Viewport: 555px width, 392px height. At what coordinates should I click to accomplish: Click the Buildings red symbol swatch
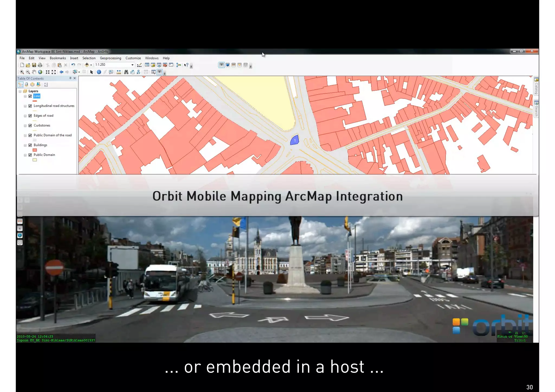35,150
